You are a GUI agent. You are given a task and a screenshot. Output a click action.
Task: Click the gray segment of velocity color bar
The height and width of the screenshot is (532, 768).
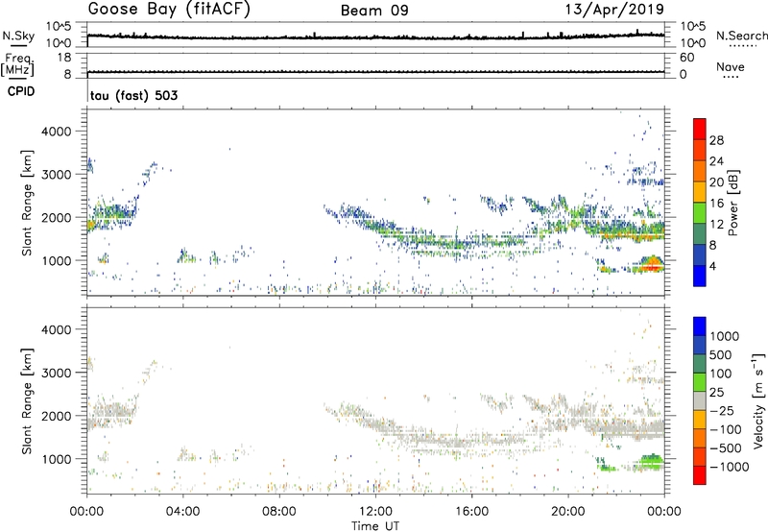click(700, 400)
